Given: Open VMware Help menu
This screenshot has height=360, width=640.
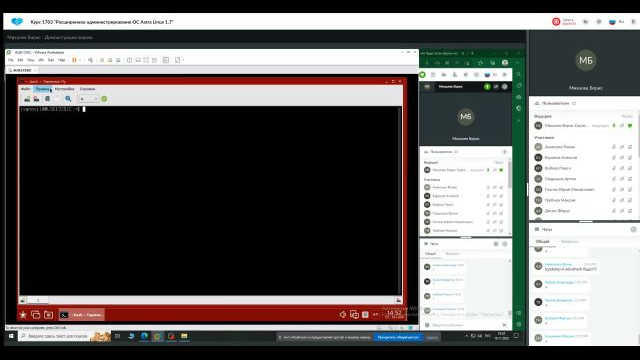Looking at the screenshot, I should [61, 60].
